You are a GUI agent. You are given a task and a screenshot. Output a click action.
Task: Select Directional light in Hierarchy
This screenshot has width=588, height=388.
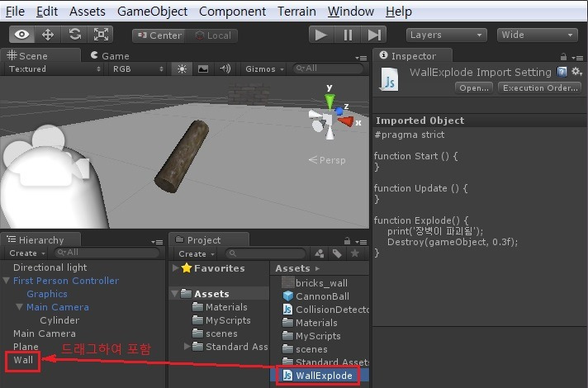click(50, 267)
